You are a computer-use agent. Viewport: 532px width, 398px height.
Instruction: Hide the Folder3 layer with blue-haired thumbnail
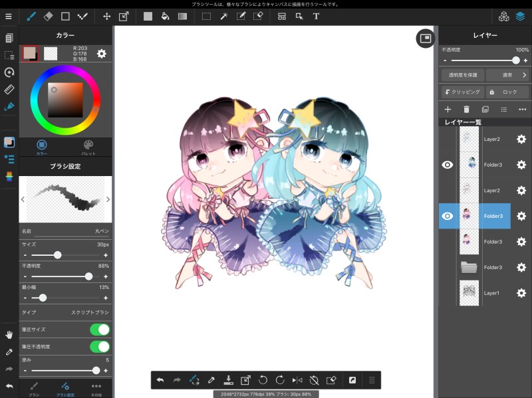click(x=447, y=165)
